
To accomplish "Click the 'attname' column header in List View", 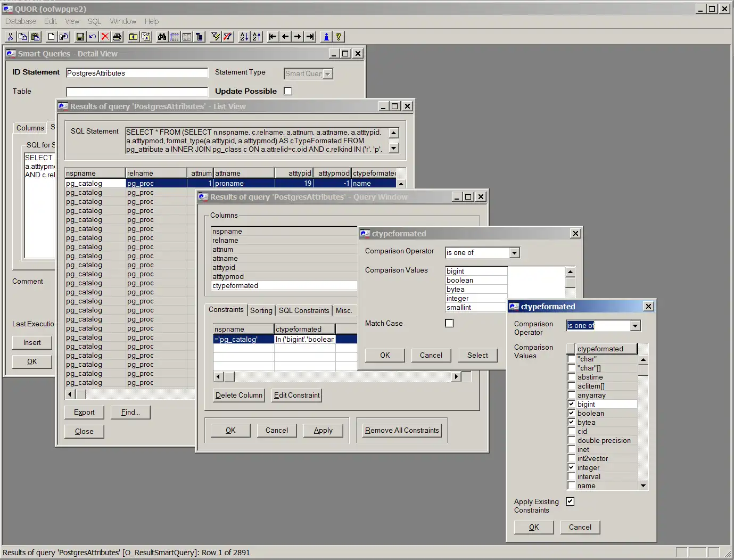I will point(244,173).
